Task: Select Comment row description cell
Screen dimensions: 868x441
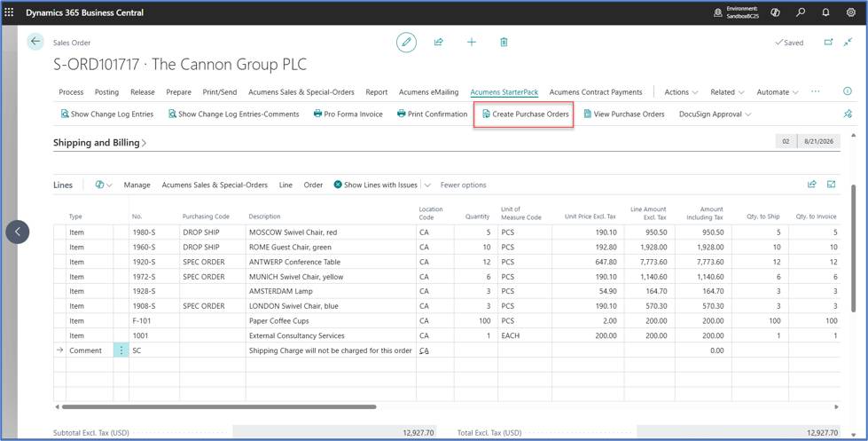Action: (331, 350)
